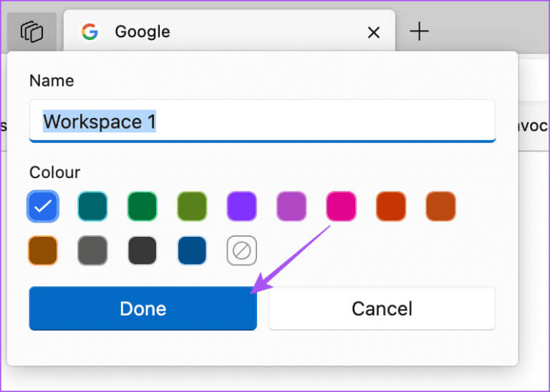This screenshot has width=550, height=392.
Task: Pick the hot pink colour swatch
Action: click(341, 206)
